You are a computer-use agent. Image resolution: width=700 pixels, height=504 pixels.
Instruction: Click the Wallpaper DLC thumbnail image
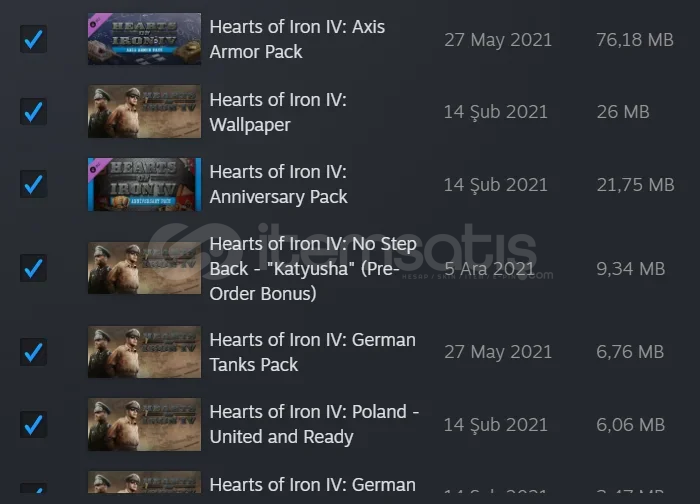(144, 112)
